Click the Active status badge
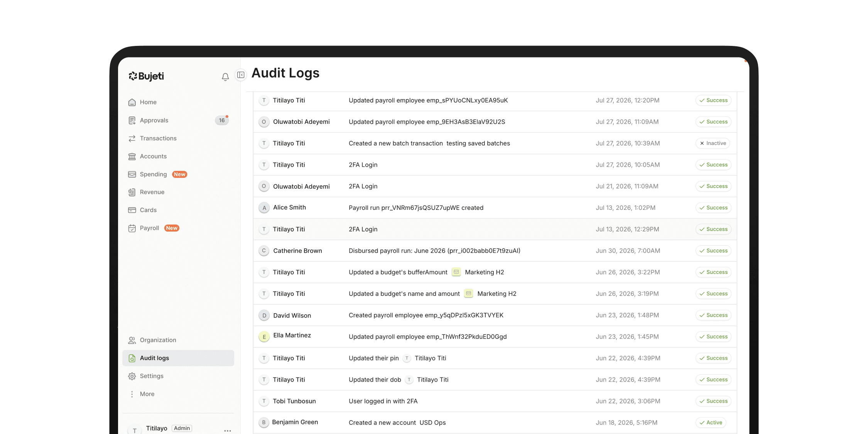The height and width of the screenshot is (434, 868). tap(711, 423)
